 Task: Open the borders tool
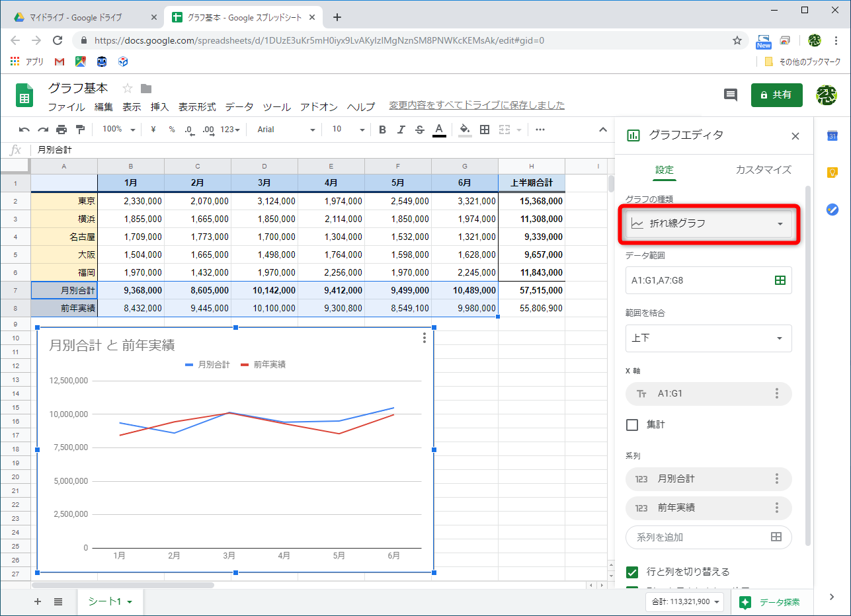tap(485, 130)
